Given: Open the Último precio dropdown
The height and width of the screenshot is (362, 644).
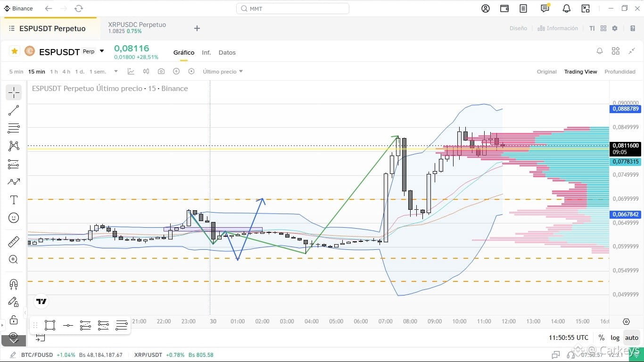Looking at the screenshot, I should tap(223, 72).
